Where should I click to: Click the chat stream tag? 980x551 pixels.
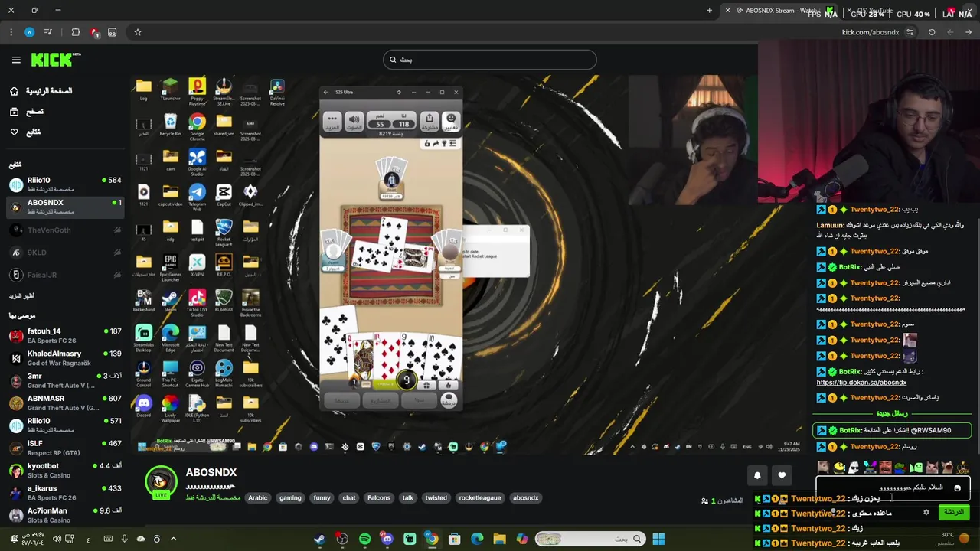(349, 497)
